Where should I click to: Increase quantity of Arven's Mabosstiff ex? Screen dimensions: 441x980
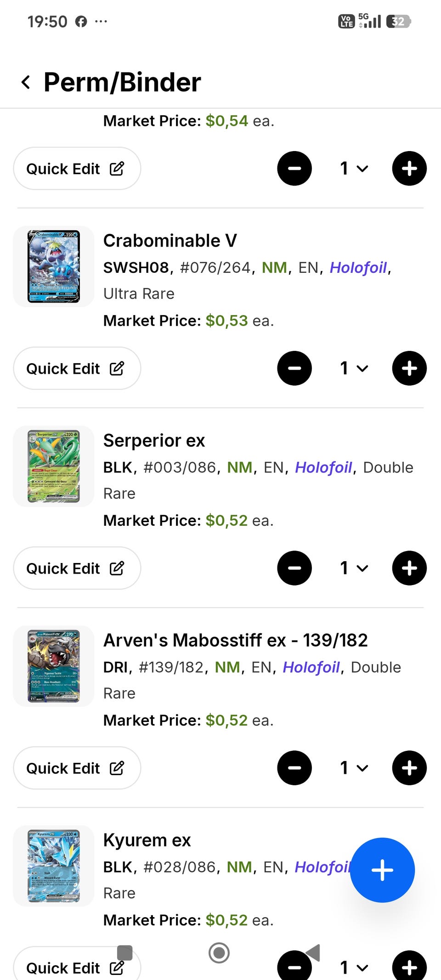point(409,768)
